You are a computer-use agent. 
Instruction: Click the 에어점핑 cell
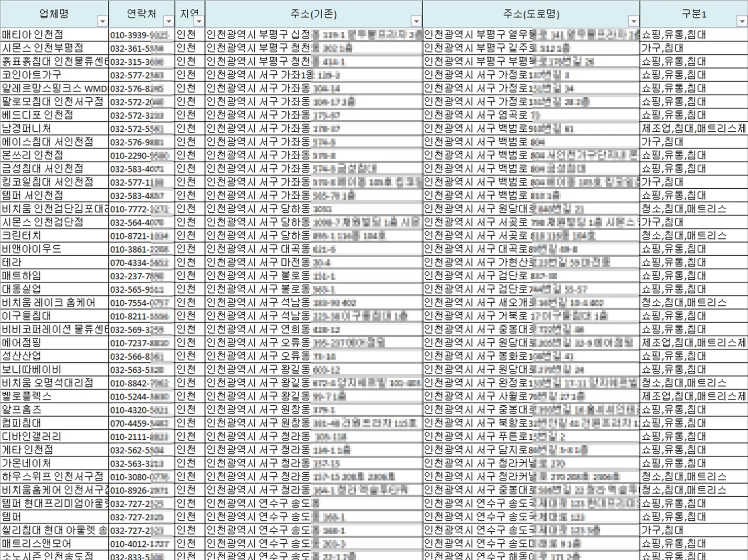pos(54,343)
